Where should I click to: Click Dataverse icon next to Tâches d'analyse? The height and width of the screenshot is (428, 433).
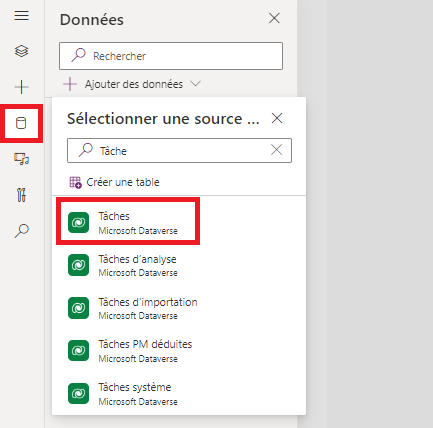(x=78, y=265)
